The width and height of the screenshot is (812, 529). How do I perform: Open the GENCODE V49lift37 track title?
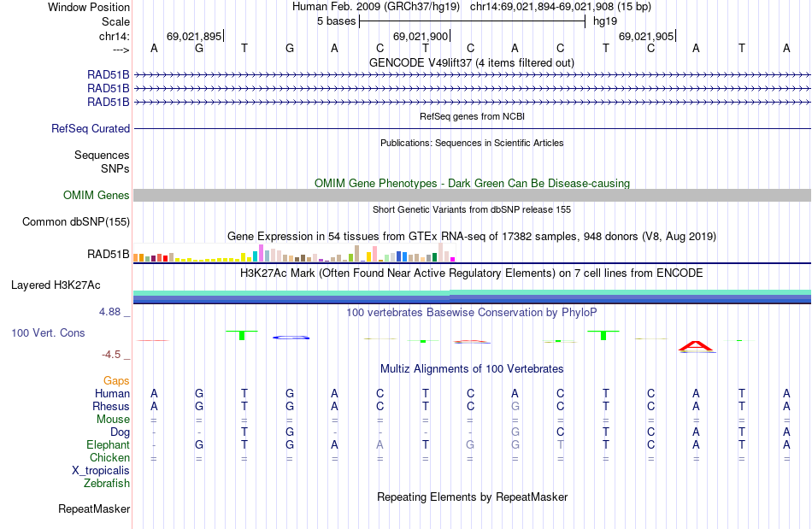(471, 62)
